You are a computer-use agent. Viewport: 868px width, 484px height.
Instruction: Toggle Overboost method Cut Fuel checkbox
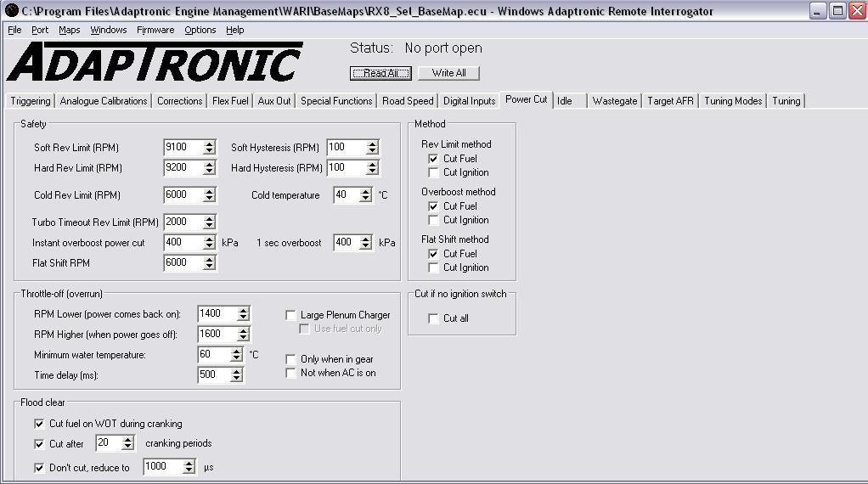click(433, 206)
